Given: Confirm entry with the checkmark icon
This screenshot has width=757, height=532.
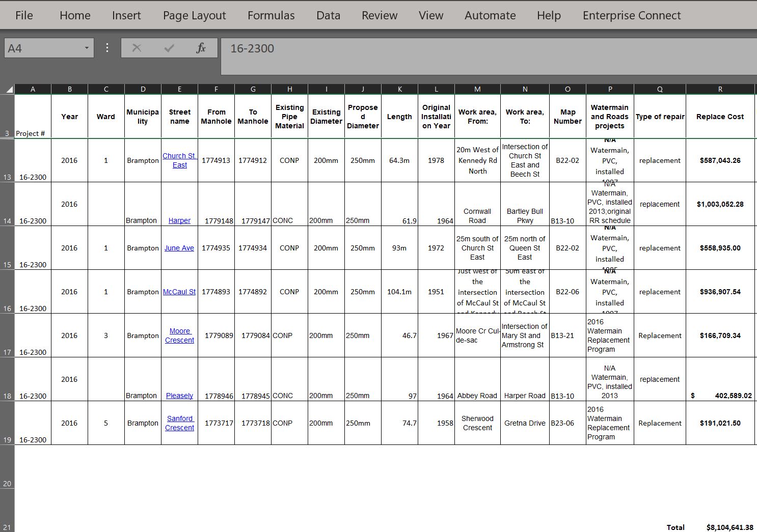Looking at the screenshot, I should coord(169,48).
